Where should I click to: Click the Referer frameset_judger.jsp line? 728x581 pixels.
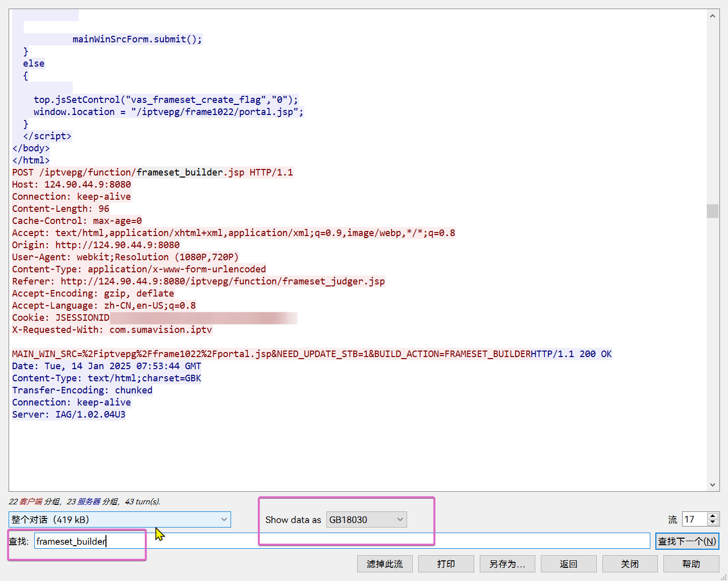click(x=199, y=281)
